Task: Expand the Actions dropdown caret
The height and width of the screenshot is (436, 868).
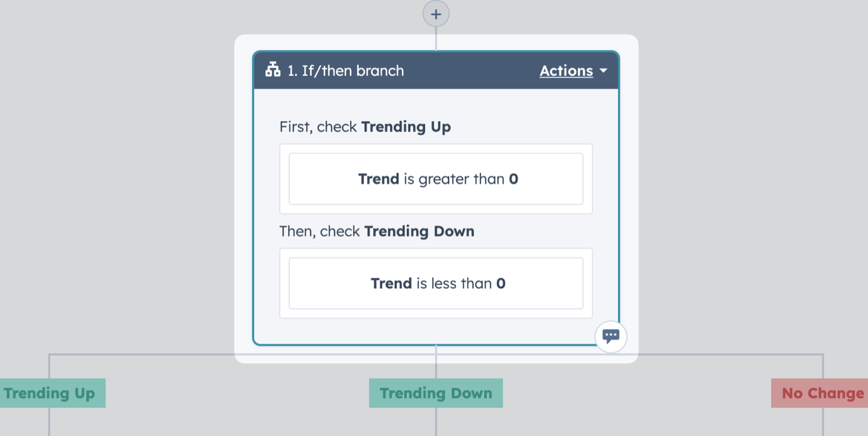Action: [603, 71]
